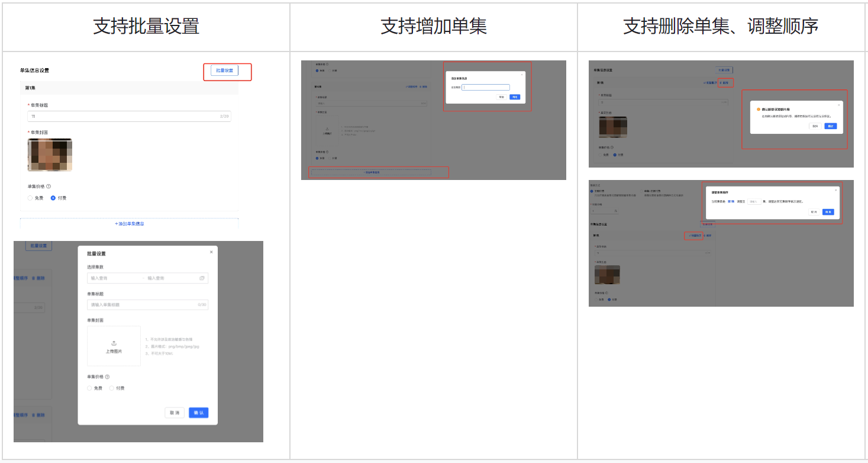Close the 批量设置 dialog with X icon
The width and height of the screenshot is (868, 463).
(x=211, y=252)
